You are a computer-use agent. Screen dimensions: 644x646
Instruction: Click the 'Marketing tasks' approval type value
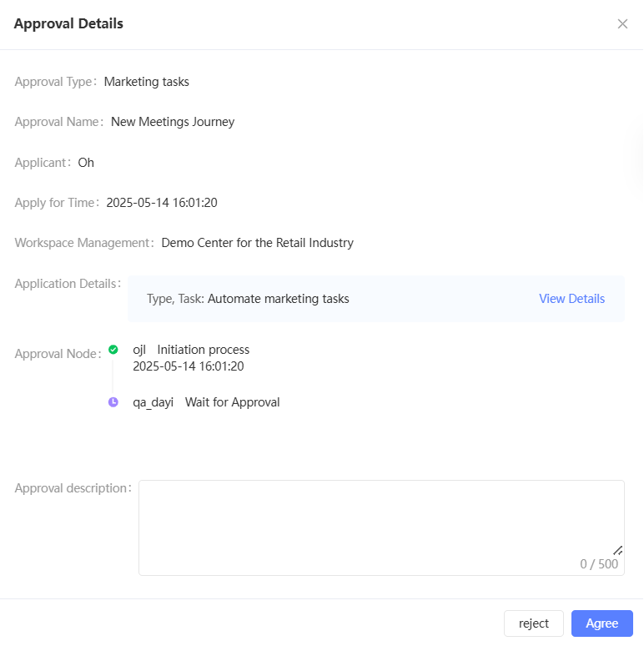(147, 82)
